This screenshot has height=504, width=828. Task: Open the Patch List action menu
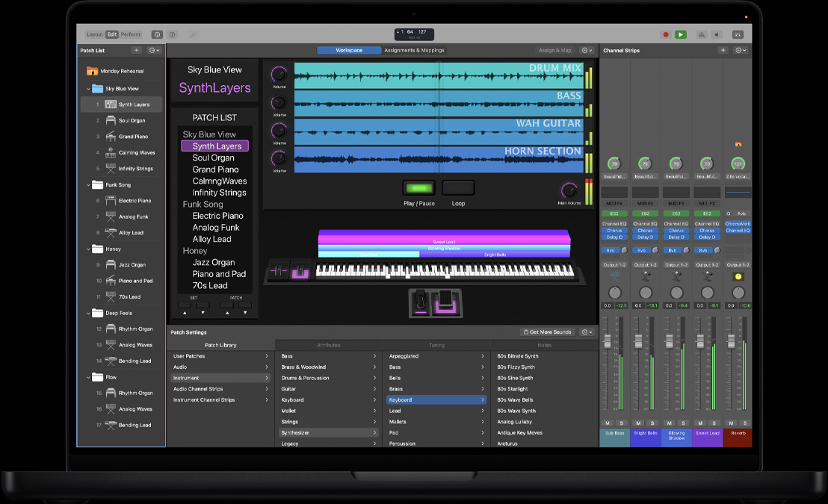[x=153, y=50]
